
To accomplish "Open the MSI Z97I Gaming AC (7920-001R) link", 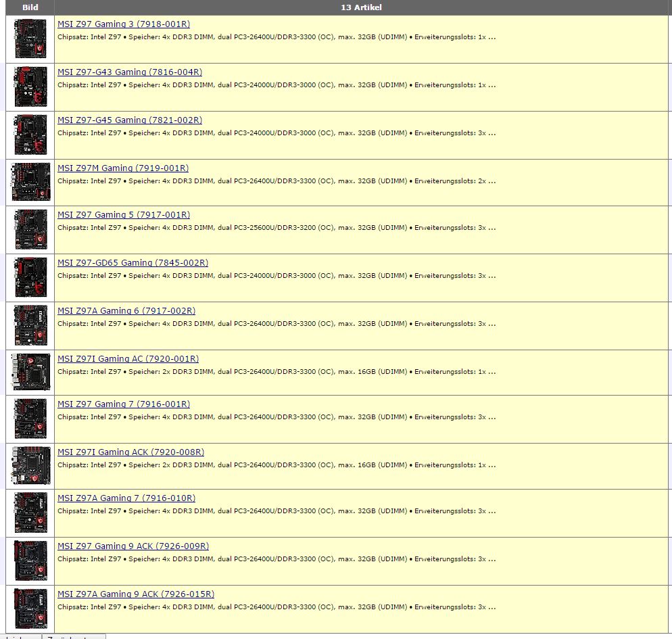I will (x=128, y=359).
